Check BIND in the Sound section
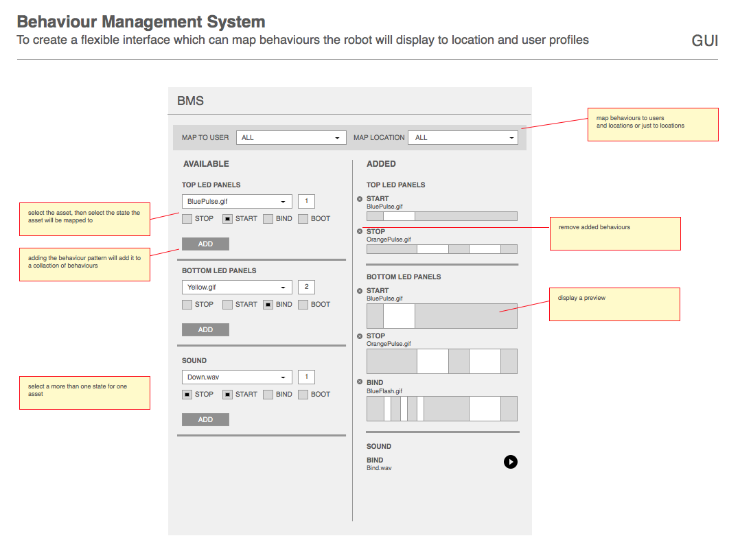Screen dimensions: 740x560 268,395
